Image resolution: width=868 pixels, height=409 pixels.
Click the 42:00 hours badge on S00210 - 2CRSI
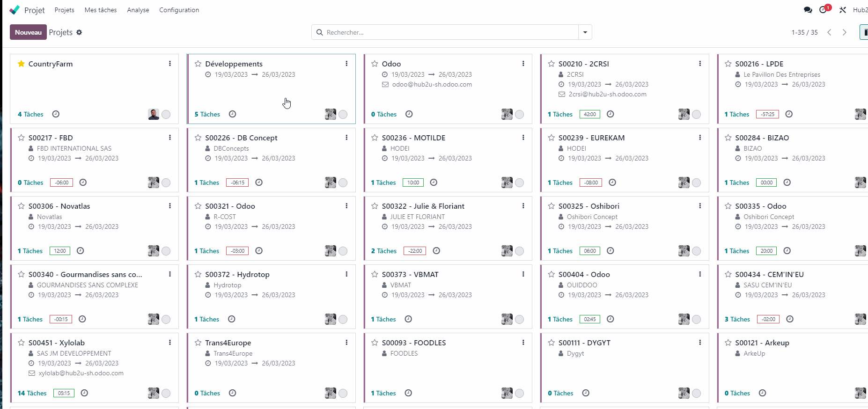tap(590, 114)
